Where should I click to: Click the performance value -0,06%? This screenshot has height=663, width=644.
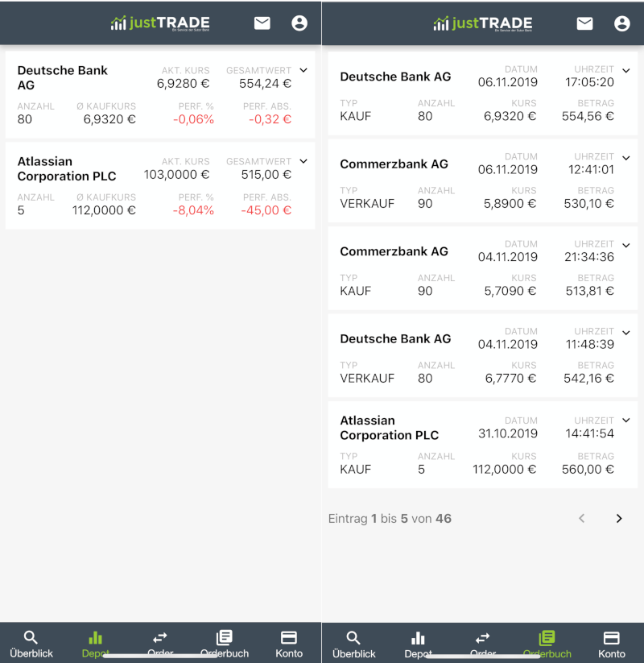(193, 119)
